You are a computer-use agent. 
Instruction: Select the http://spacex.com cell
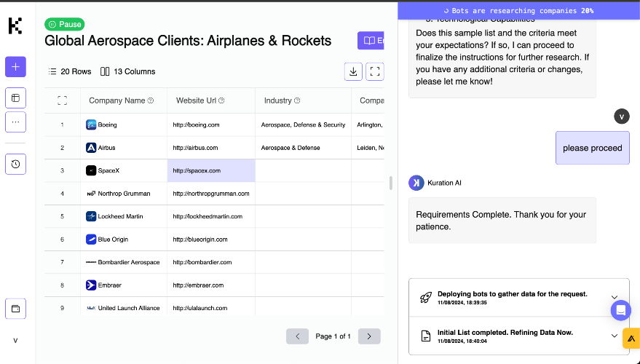pyautogui.click(x=211, y=170)
